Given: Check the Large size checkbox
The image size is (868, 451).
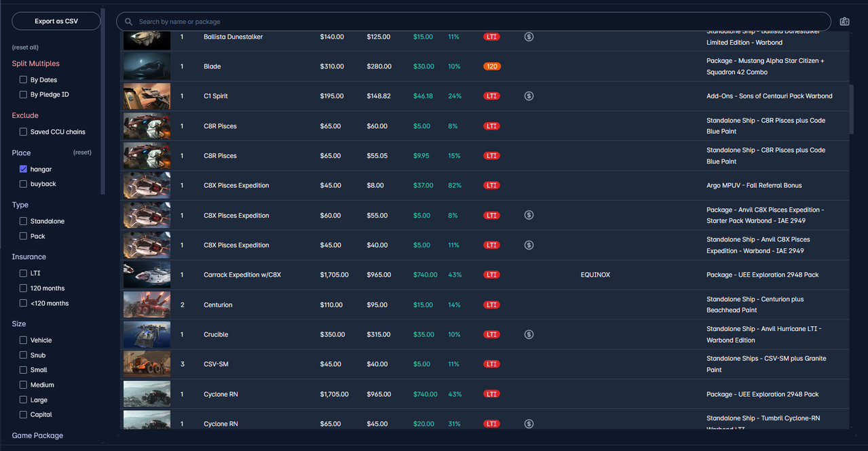Looking at the screenshot, I should tap(23, 400).
